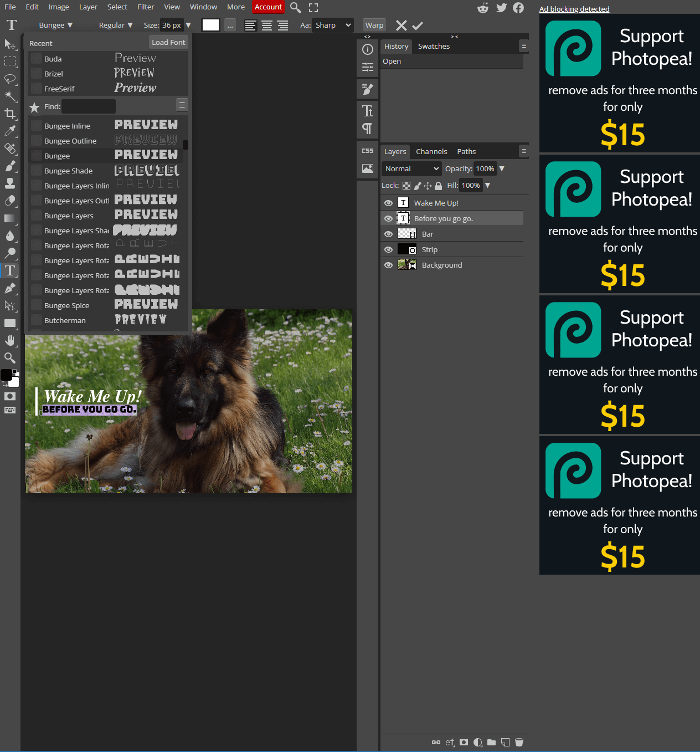Tick checkbox next to Butcherman font
Viewport: 700px width, 752px height.
(37, 320)
